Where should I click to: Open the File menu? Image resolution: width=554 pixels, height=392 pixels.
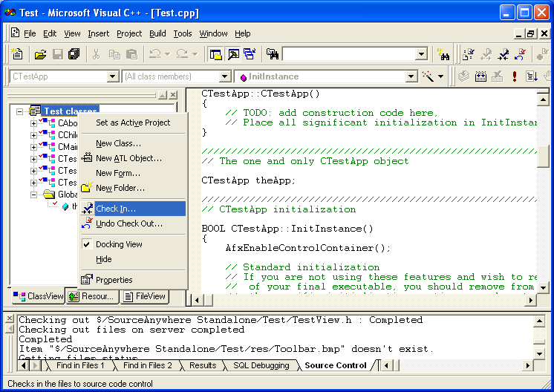[x=30, y=33]
